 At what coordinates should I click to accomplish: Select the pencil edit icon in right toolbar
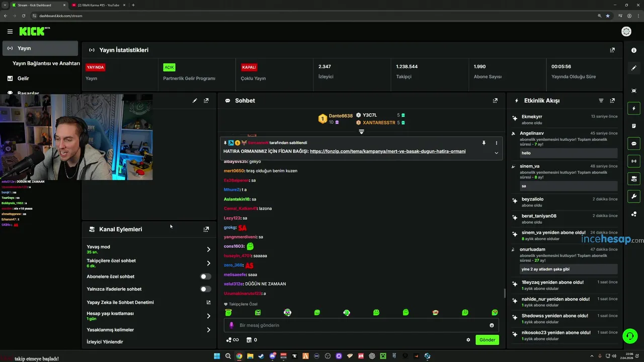634,68
